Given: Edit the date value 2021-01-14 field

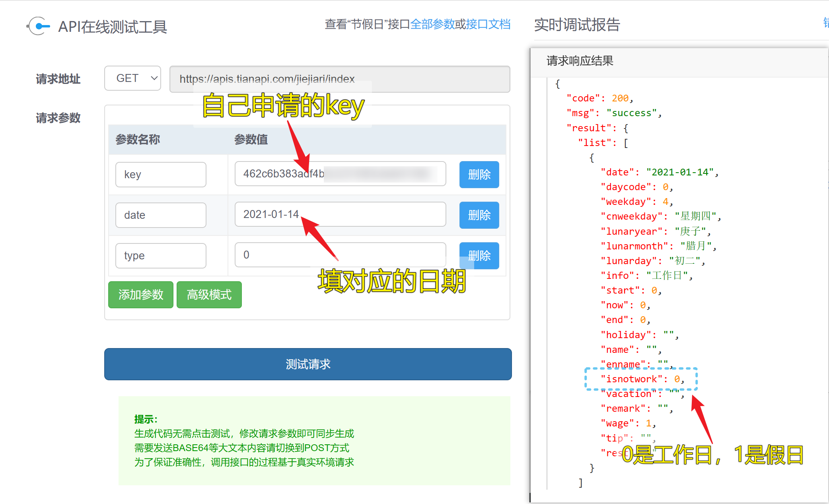Looking at the screenshot, I should [340, 214].
